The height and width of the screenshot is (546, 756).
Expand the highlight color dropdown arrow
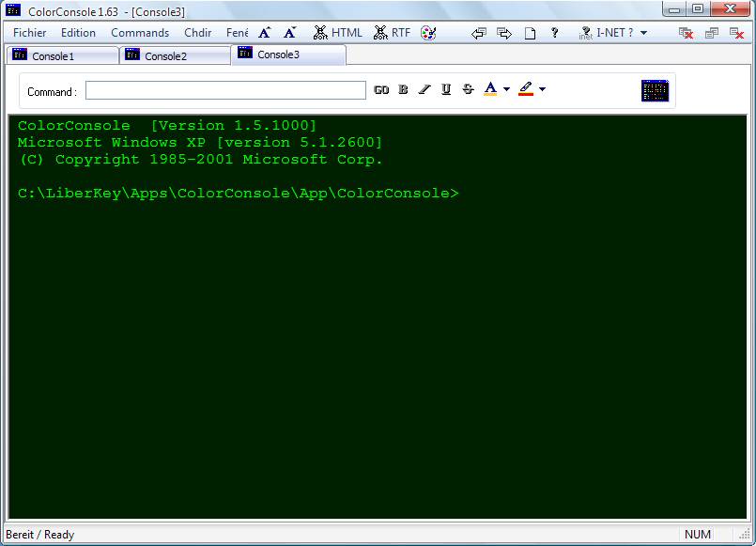coord(543,89)
